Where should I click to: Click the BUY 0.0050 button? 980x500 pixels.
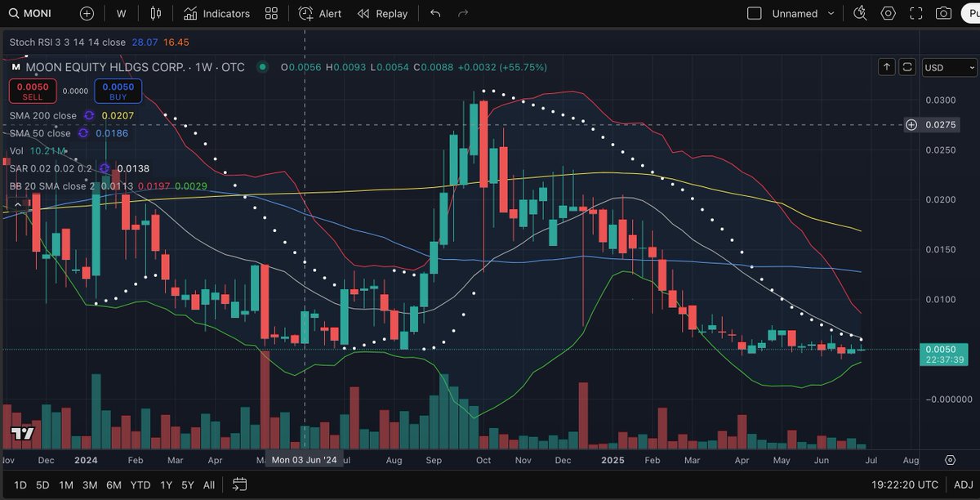[118, 91]
